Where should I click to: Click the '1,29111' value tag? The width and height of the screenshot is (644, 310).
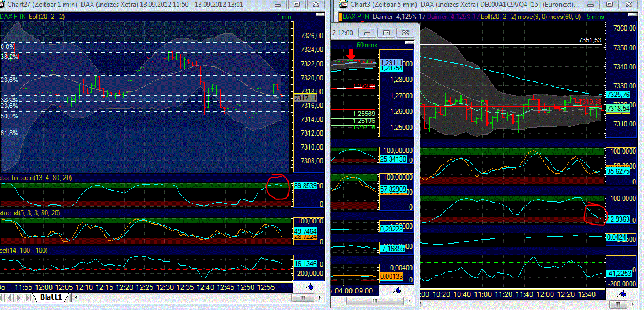point(391,62)
